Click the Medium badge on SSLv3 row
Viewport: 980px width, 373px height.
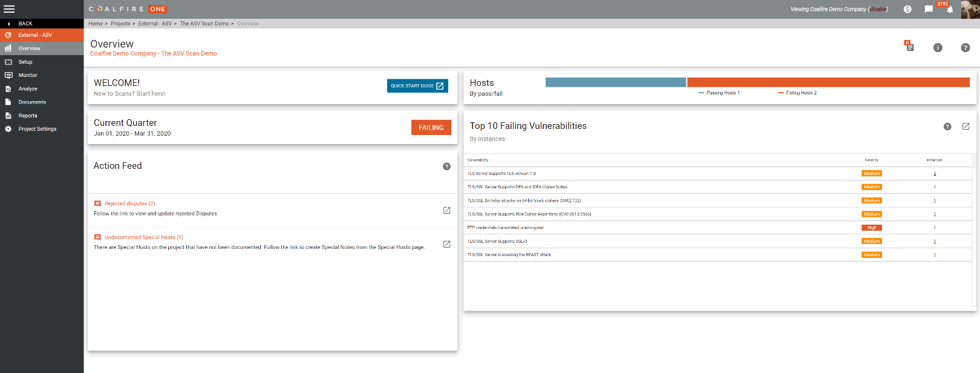point(872,241)
